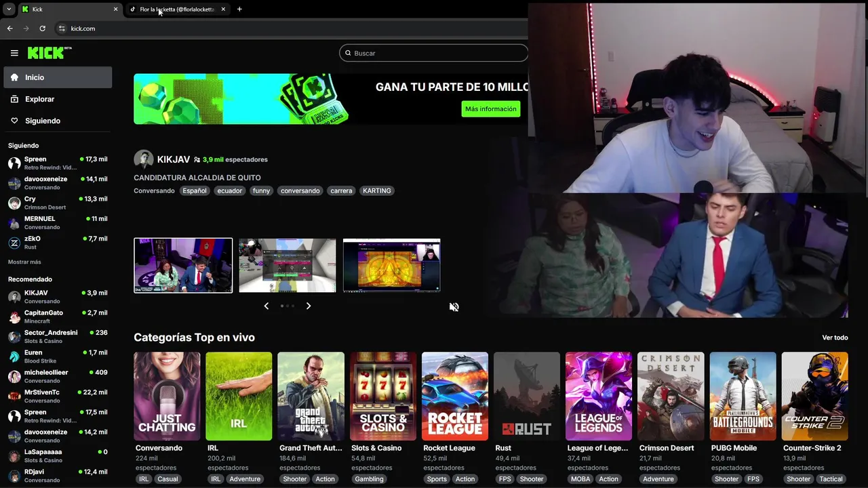Open the Counter-Strike 2 category cover
This screenshot has width=868, height=488.
tap(814, 396)
